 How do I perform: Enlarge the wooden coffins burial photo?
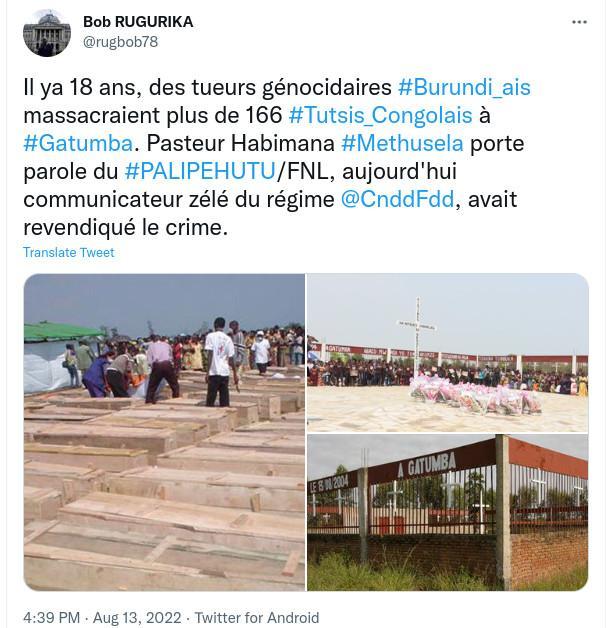pos(164,432)
